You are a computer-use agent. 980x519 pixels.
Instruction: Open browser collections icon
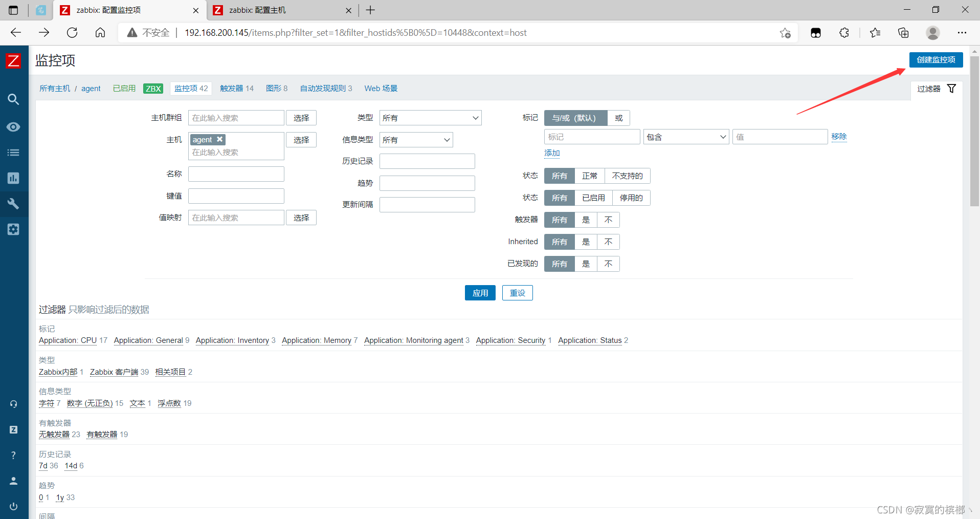903,33
